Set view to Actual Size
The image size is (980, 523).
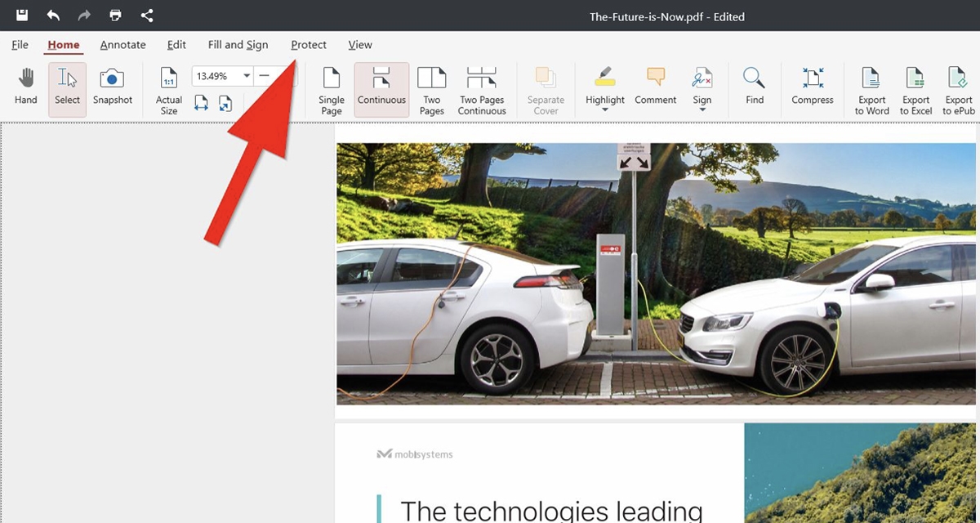[x=169, y=91]
